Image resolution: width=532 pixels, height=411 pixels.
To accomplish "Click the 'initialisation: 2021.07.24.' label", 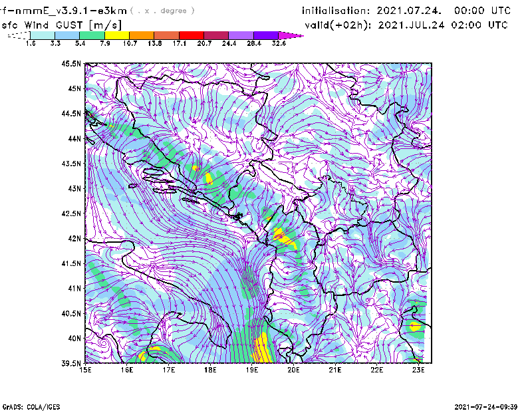I will [x=372, y=11].
